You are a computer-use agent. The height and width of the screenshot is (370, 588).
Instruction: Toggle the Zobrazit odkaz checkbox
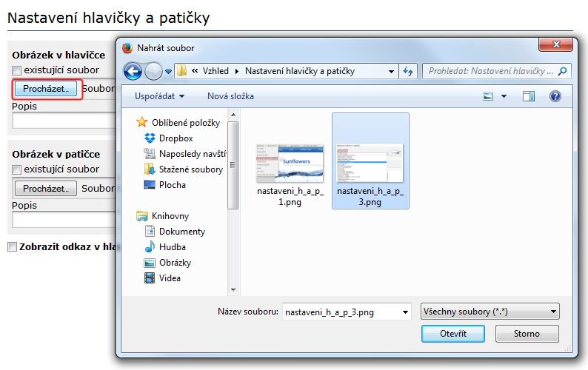click(x=12, y=247)
